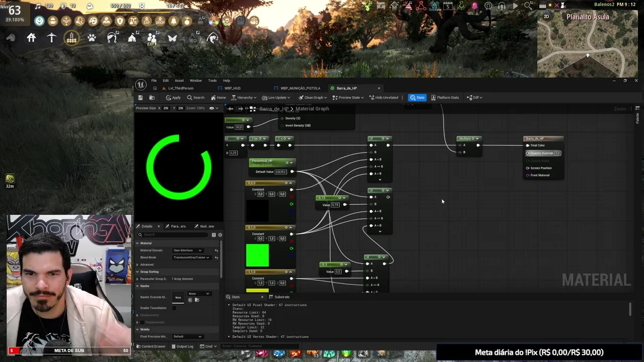Viewport: 644px width, 362px height.
Task: Expand the Parameter Group Data row
Action: click(x=137, y=279)
